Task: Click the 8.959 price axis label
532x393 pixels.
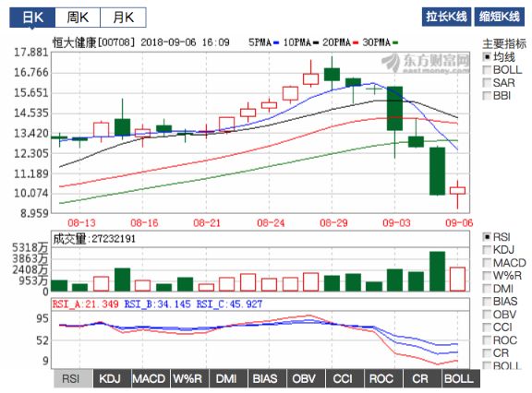Action: point(34,213)
